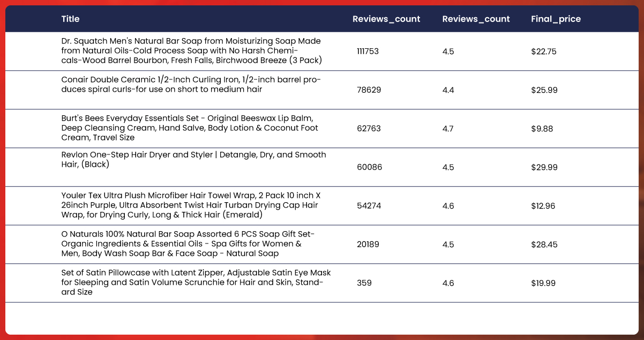
Task: Click the 4.7 rating in Burt's Bees row
Action: pos(448,129)
